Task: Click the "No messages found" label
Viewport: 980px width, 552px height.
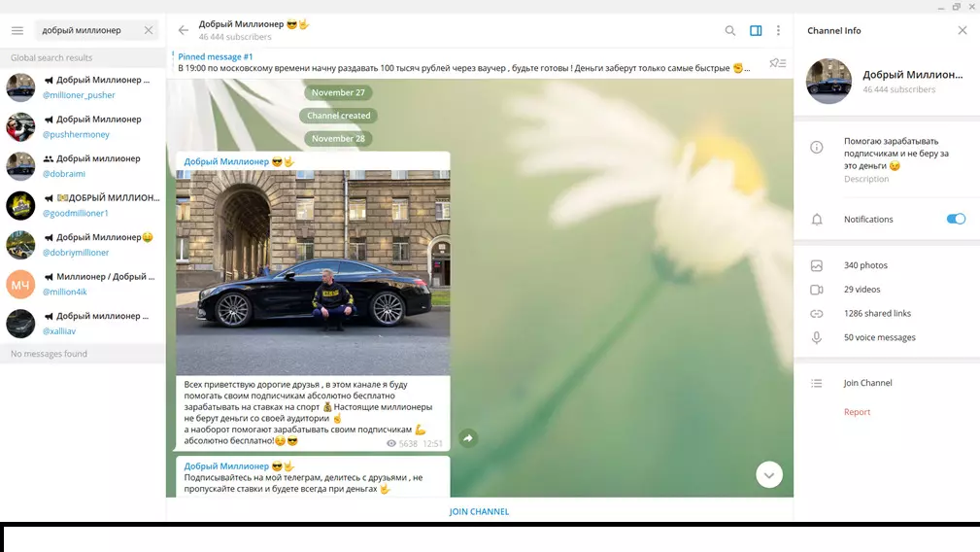Action: tap(49, 354)
